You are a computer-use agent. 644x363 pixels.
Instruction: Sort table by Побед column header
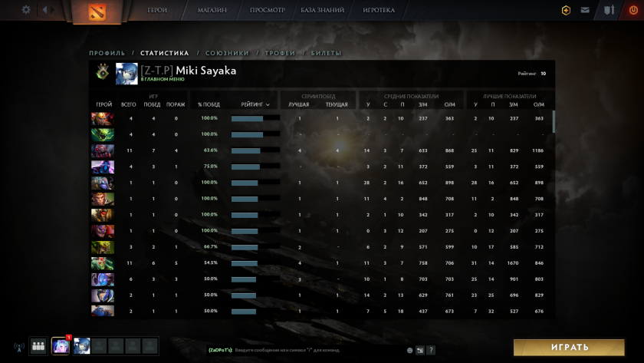(x=152, y=104)
